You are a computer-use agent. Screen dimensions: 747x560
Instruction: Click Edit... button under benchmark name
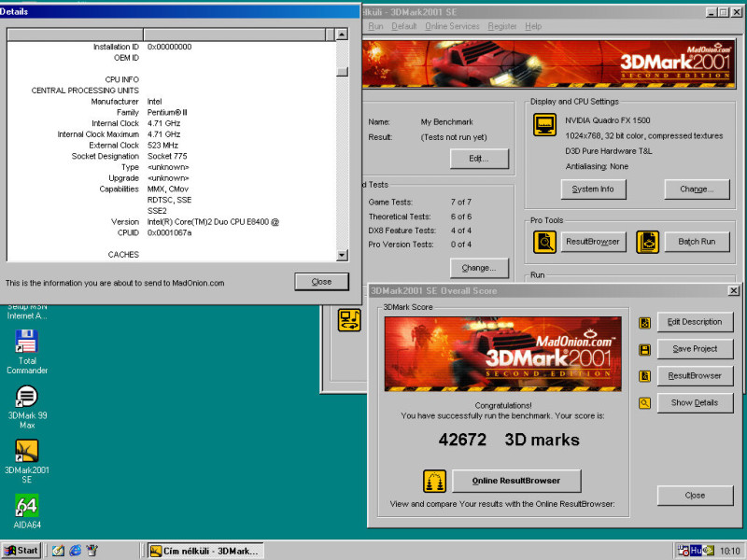coord(479,159)
